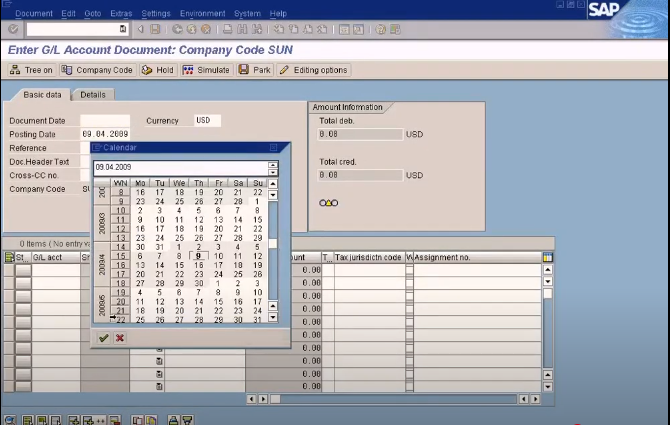Click the Find Next binoculars icon
The image size is (670, 425).
[257, 29]
